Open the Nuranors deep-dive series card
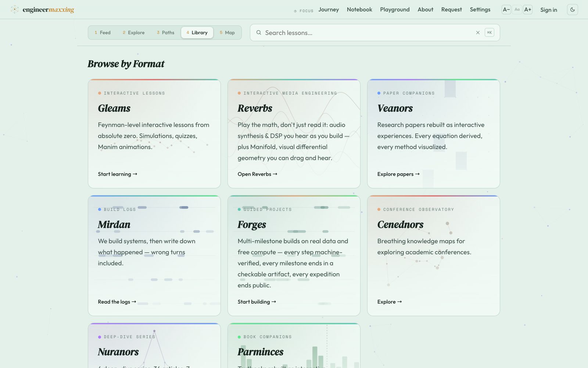This screenshot has width=588, height=368. coord(154,346)
